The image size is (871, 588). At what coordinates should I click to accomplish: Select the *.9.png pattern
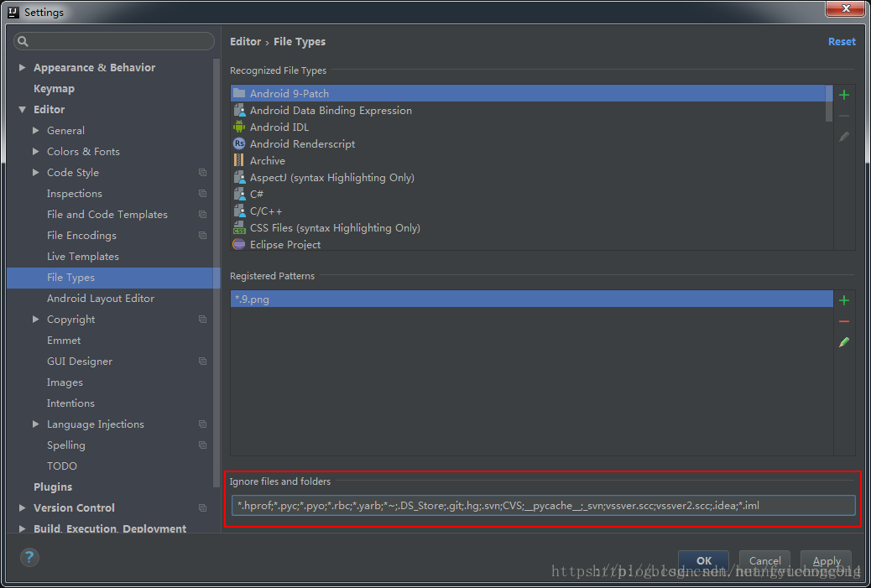click(x=532, y=299)
